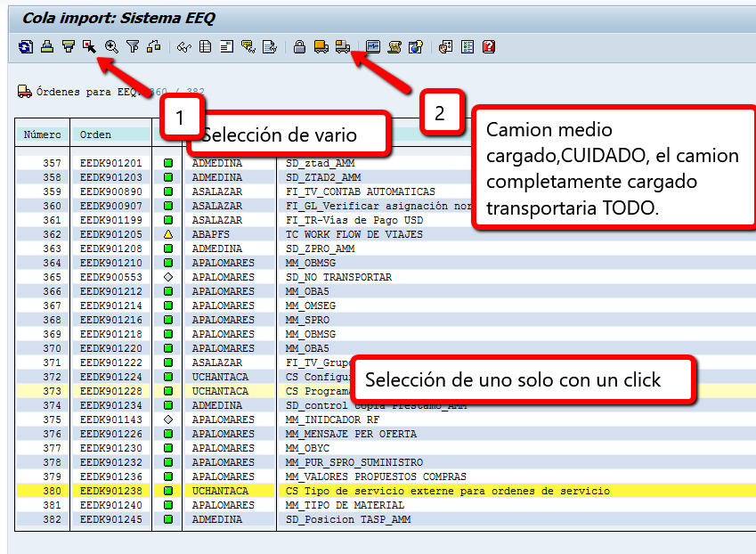The height and width of the screenshot is (554, 756).
Task: Click the Refresh icon in the toolbar
Action: coord(26,46)
